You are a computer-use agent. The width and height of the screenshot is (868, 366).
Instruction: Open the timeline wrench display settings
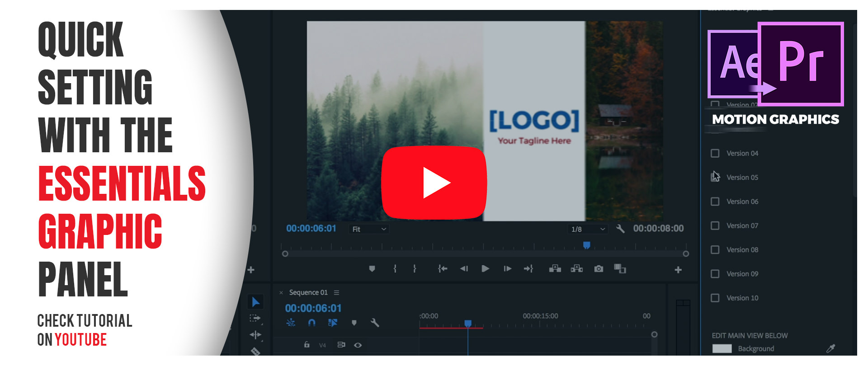tap(375, 323)
